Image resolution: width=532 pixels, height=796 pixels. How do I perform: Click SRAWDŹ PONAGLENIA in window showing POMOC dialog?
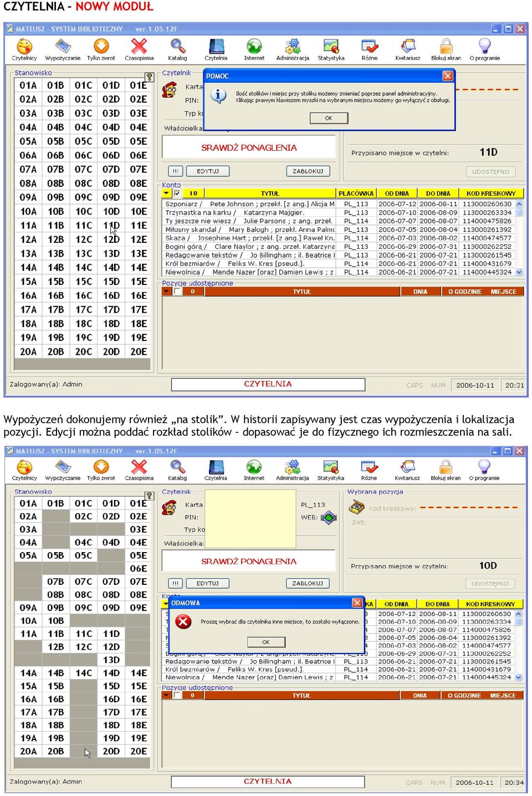coord(249,147)
